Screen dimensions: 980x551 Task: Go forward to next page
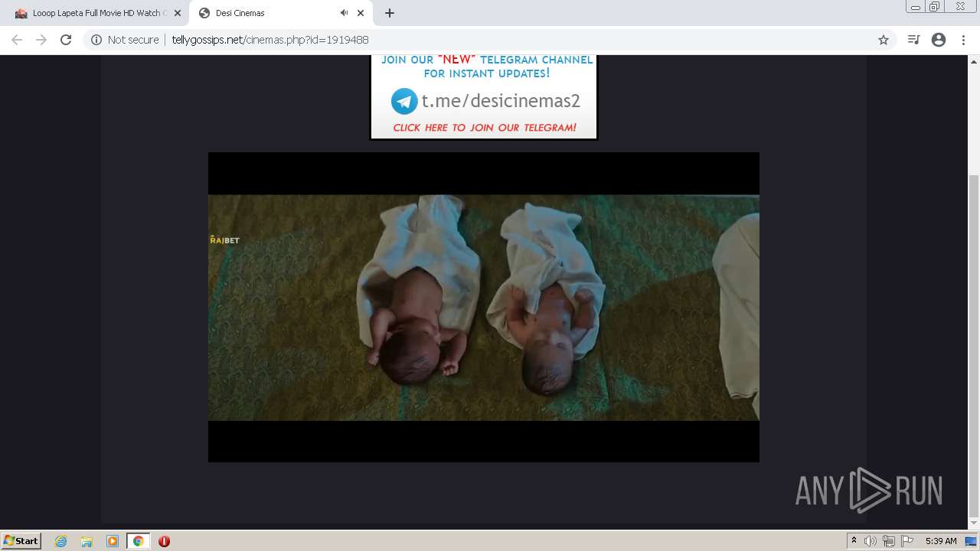coord(41,40)
